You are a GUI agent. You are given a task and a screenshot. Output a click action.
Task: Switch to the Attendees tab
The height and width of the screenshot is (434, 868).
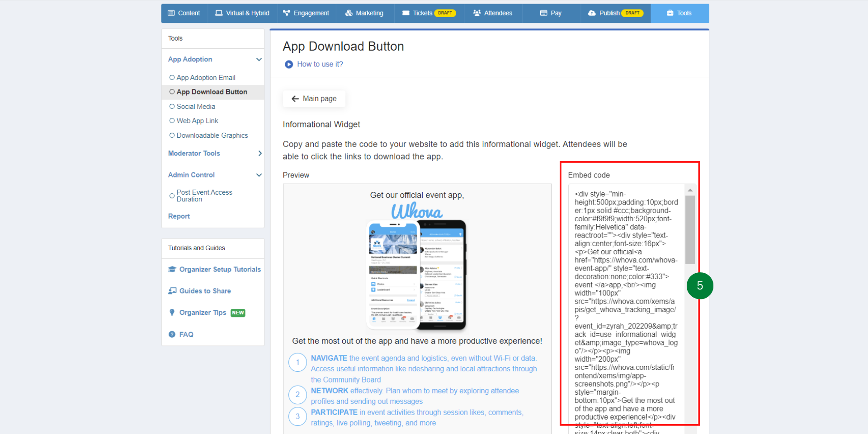[x=493, y=13]
